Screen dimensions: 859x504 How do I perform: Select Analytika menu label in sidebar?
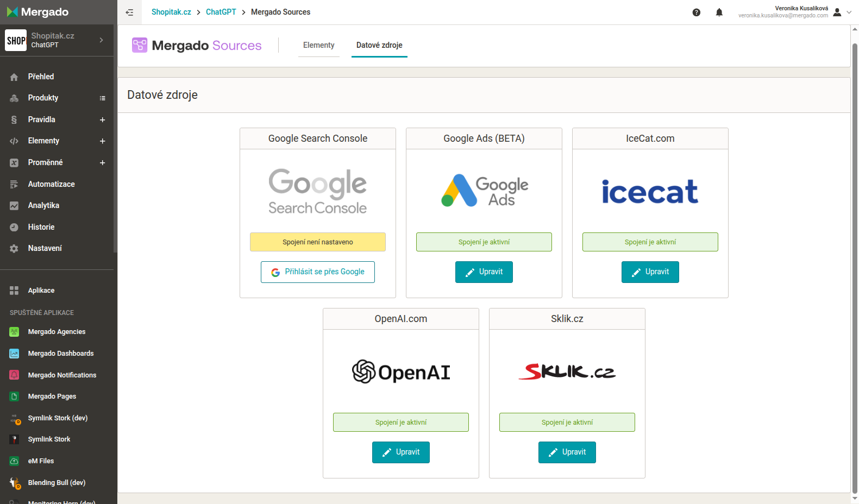pos(43,205)
